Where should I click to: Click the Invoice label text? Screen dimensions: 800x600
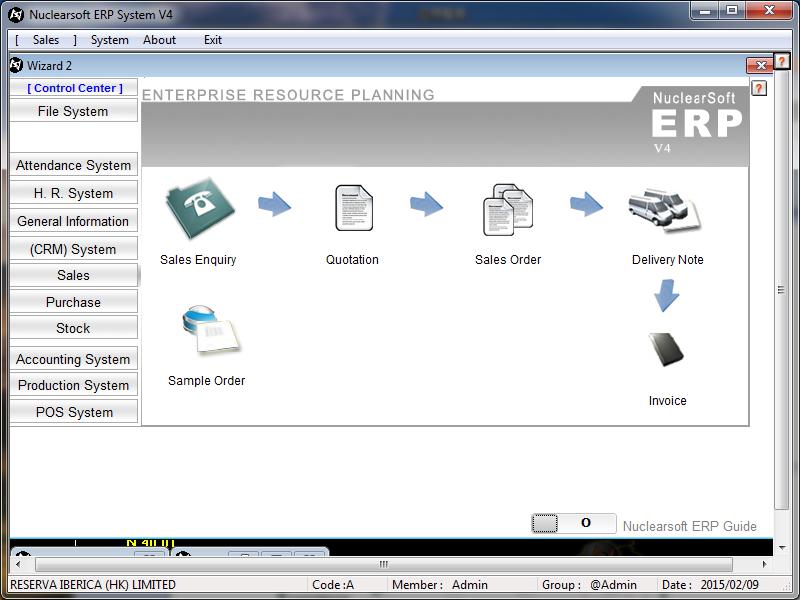(x=667, y=401)
